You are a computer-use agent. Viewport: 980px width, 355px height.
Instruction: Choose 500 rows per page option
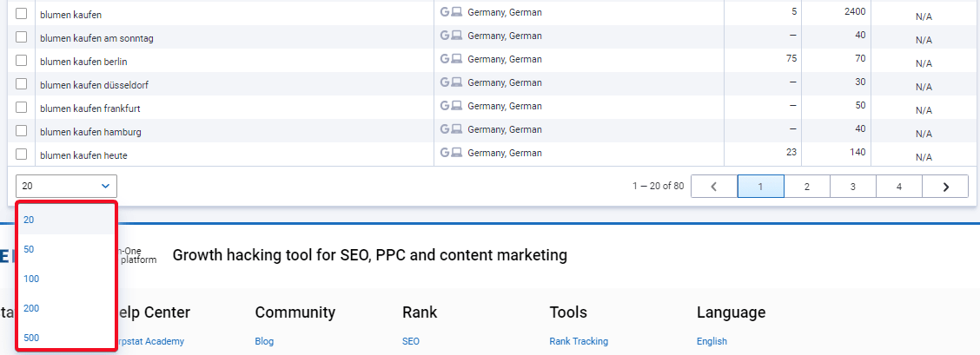66,338
